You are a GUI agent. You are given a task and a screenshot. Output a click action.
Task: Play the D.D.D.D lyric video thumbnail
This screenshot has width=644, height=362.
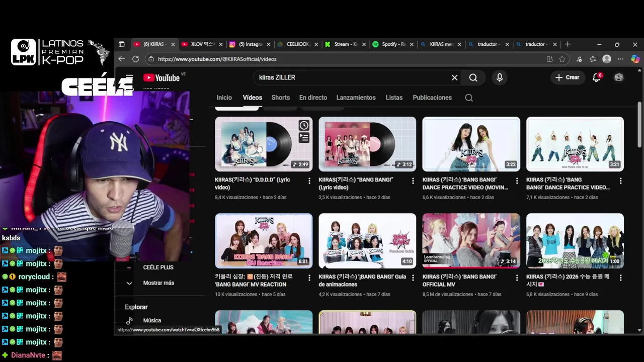pos(264,144)
